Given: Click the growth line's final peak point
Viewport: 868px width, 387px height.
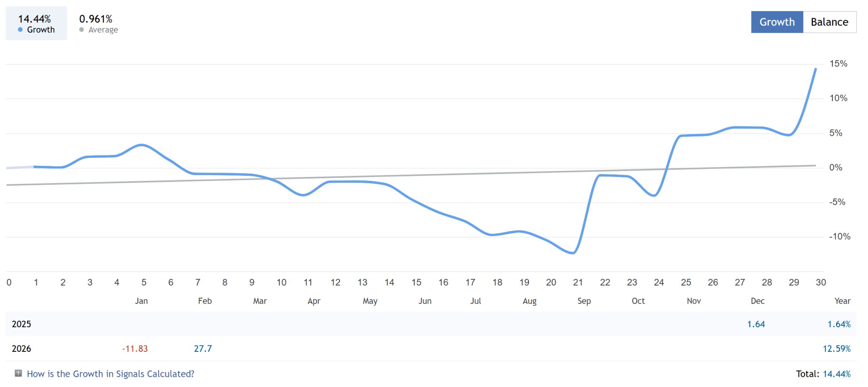Looking at the screenshot, I should [x=815, y=69].
